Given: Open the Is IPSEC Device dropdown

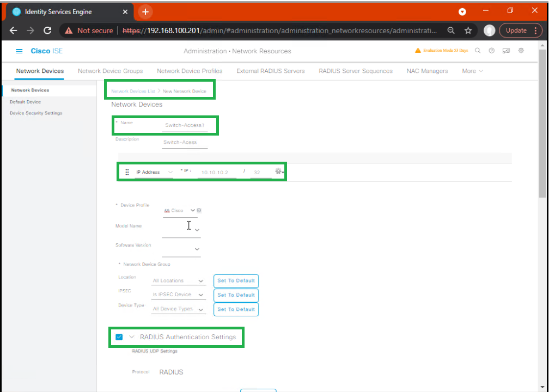Looking at the screenshot, I should (x=179, y=295).
